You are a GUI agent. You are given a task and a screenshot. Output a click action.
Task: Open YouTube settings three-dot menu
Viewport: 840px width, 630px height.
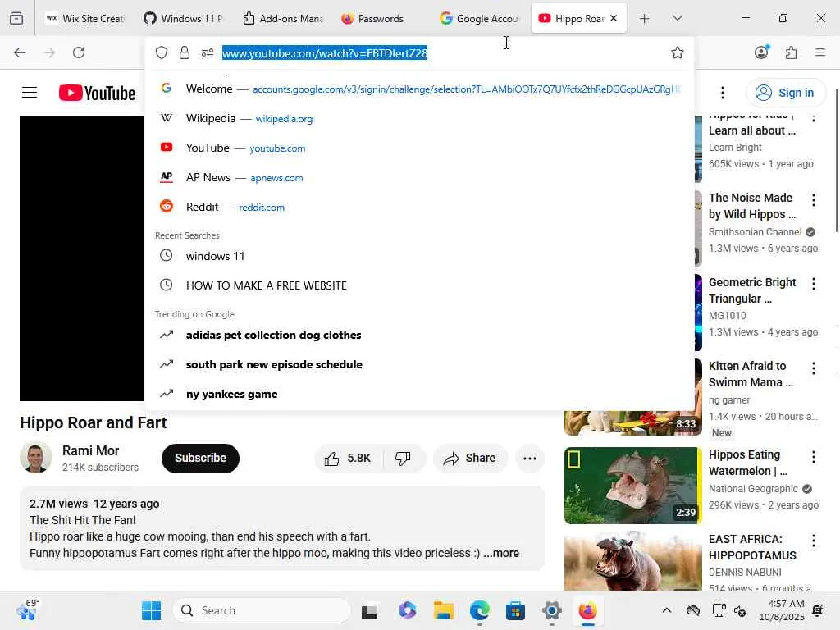click(x=722, y=93)
